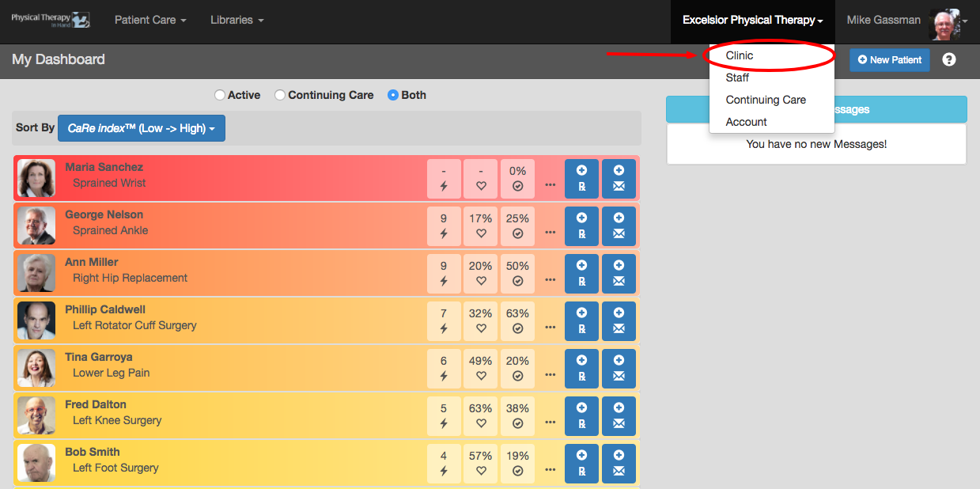Click Fred Dalton's lightning bolt score 5
This screenshot has width=980, height=489.
(444, 415)
